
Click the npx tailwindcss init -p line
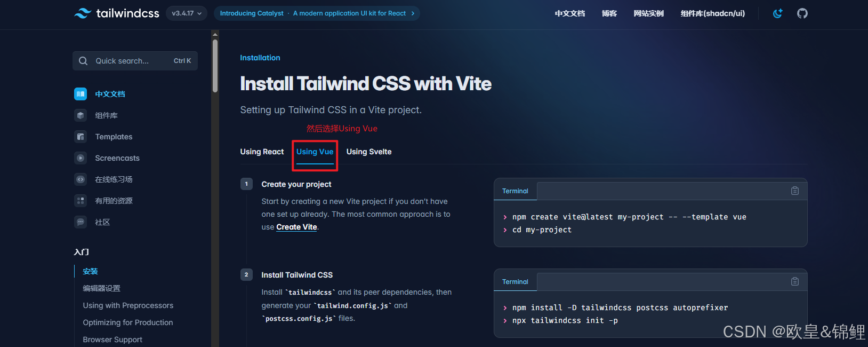point(565,320)
